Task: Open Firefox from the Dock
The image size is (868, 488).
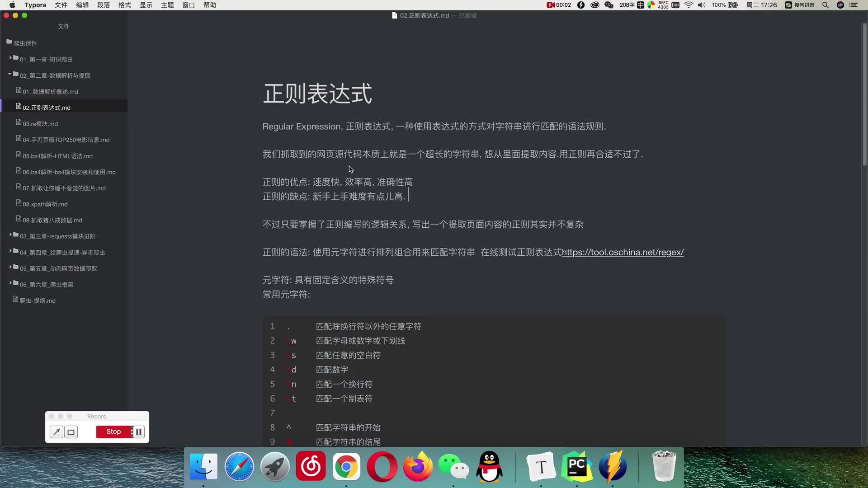Action: click(x=418, y=466)
